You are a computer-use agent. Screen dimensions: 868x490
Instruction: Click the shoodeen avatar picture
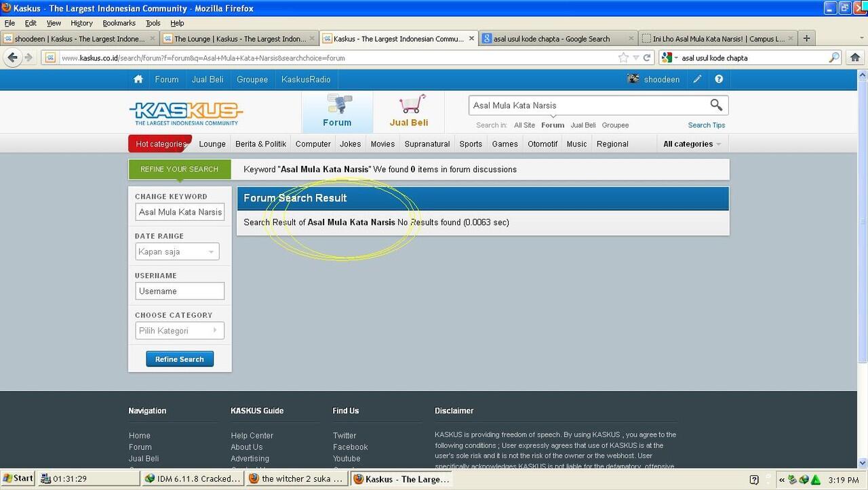(633, 79)
